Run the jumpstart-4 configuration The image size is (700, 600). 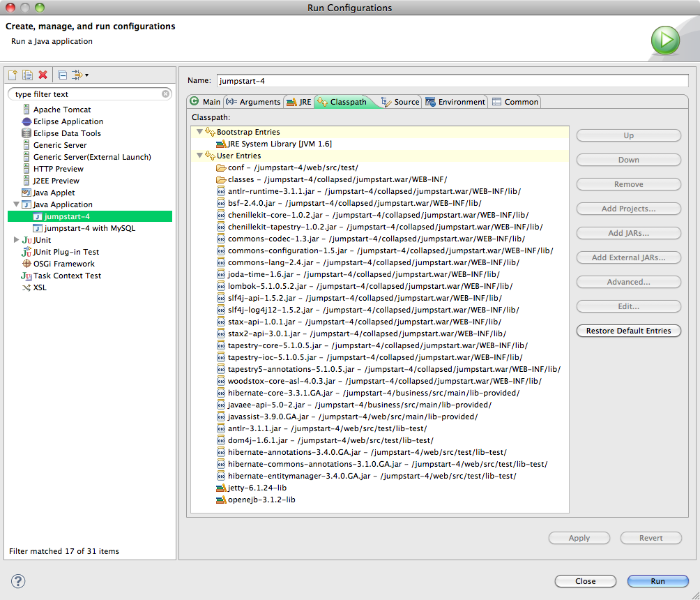coord(657,581)
